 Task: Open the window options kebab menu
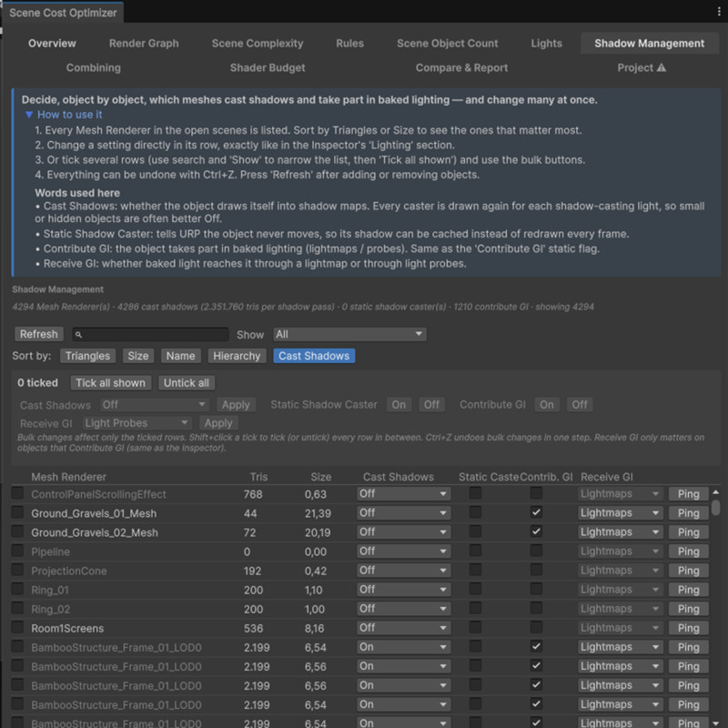coord(719,12)
